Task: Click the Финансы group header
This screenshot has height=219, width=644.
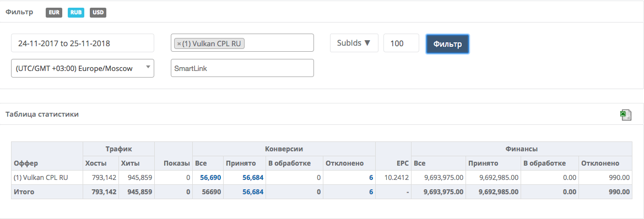Action: pos(521,149)
